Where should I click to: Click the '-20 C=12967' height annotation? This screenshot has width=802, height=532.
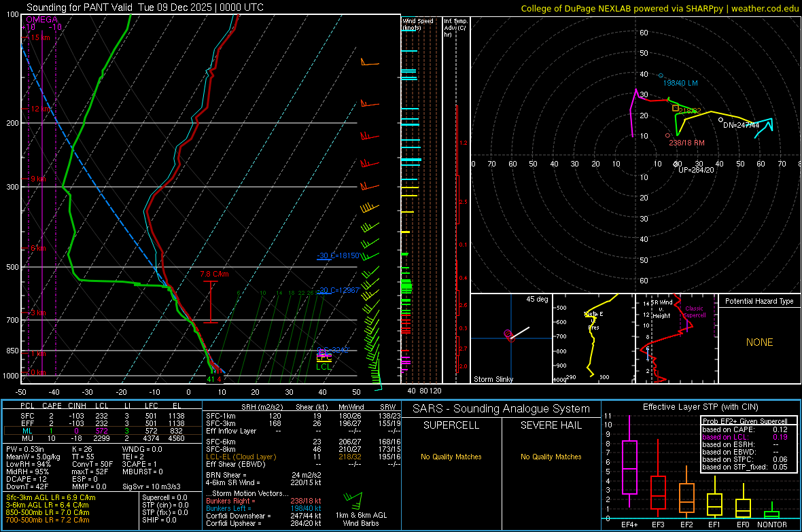(339, 290)
